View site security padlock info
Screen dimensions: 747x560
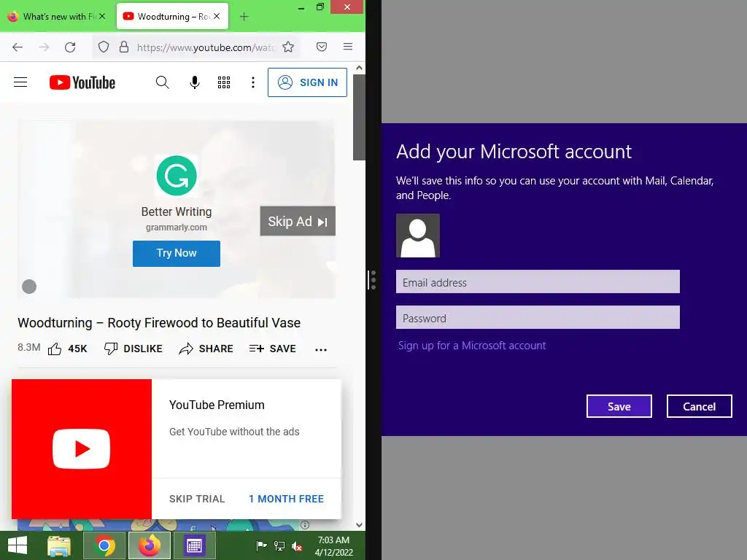point(124,47)
